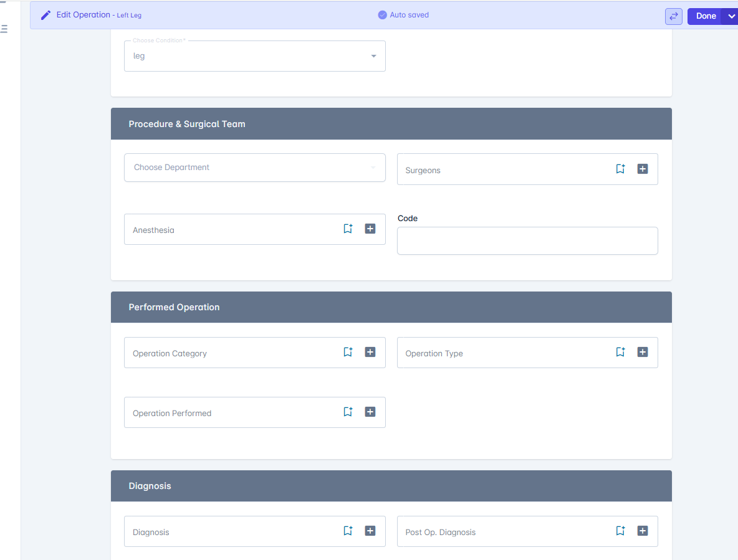738x560 pixels.
Task: Click the plus icon in Operation Category field
Action: 370,352
